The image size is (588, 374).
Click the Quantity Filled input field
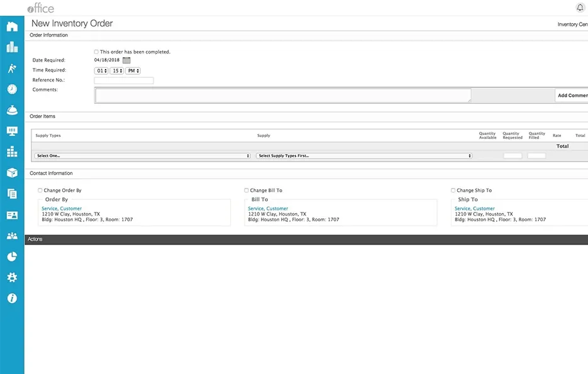(x=536, y=156)
